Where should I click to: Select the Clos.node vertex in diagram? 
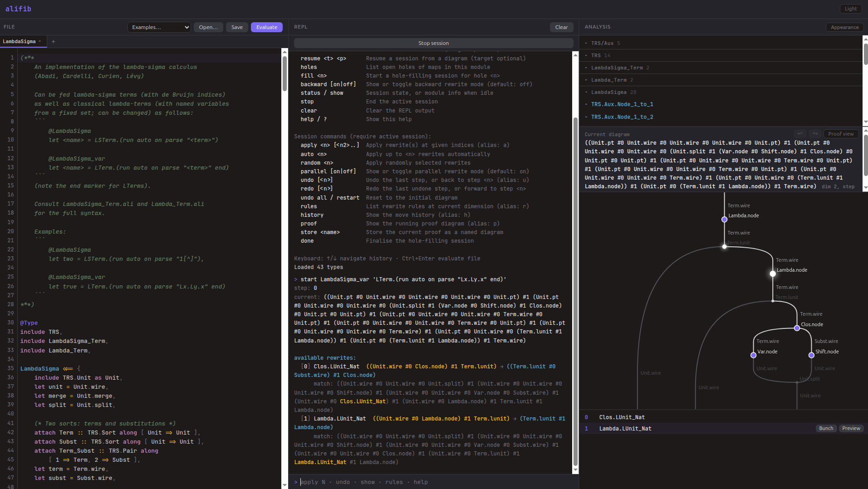(797, 328)
